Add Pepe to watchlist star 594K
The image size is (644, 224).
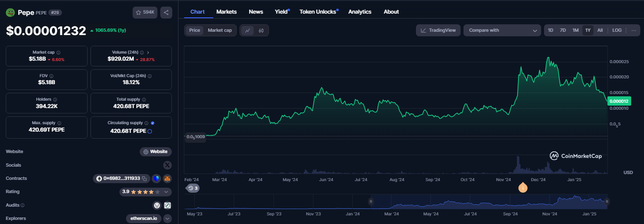(x=145, y=12)
